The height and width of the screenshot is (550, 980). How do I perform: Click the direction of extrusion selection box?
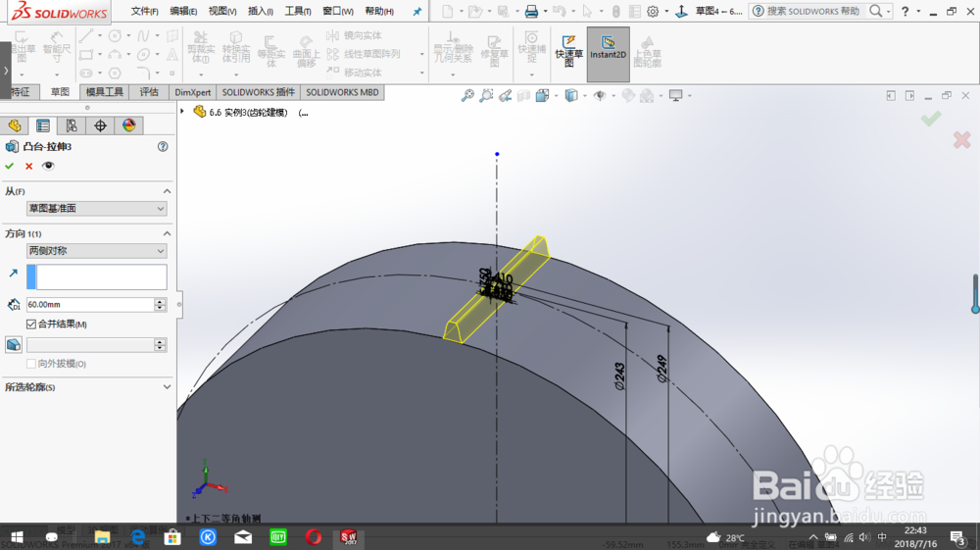pyautogui.click(x=96, y=276)
